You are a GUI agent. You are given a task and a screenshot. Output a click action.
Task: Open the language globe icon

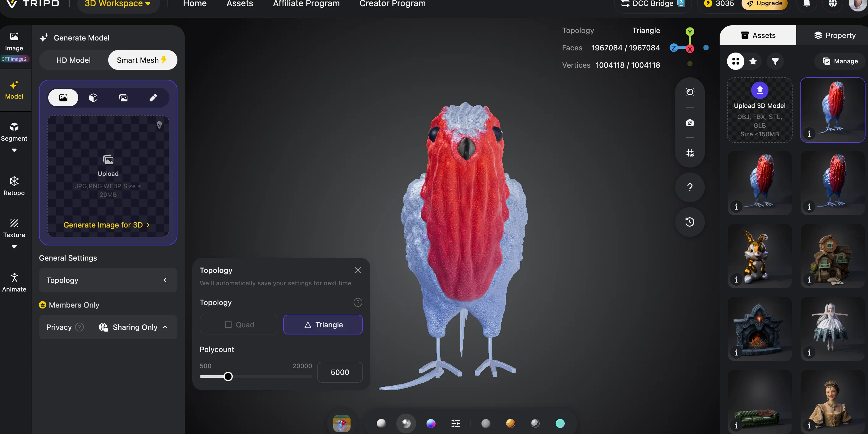click(833, 3)
